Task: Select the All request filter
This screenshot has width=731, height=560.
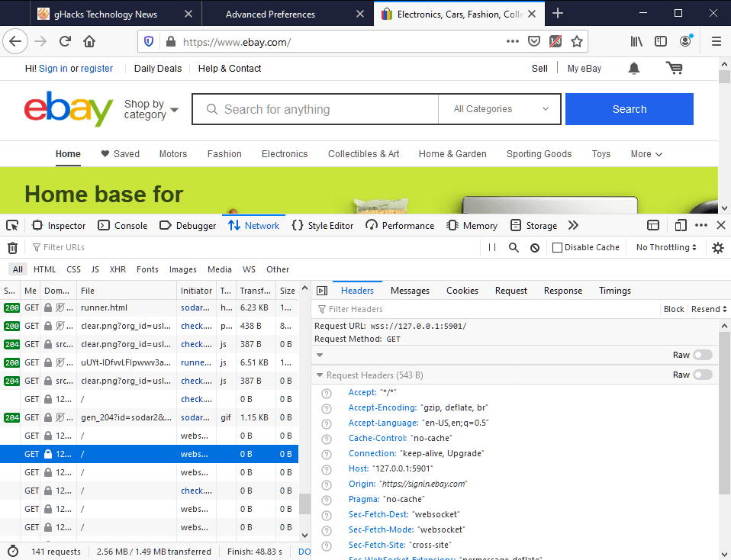Action: point(18,269)
